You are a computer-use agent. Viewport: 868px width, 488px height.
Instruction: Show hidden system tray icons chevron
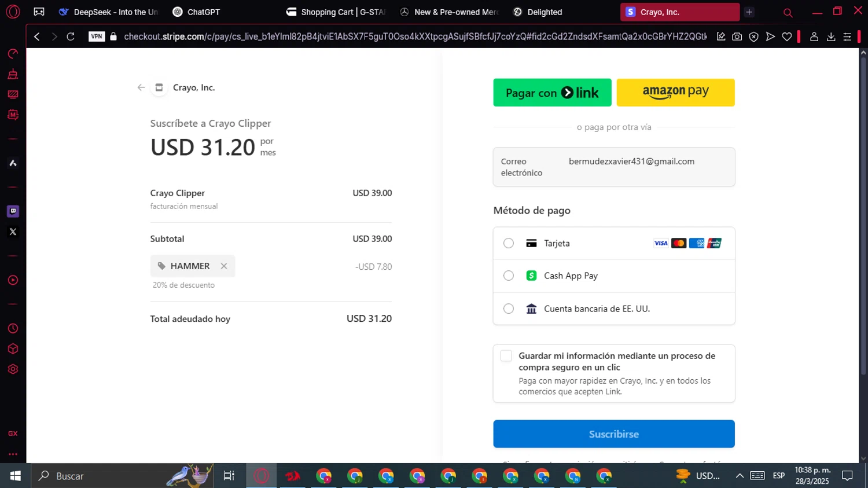point(740,476)
